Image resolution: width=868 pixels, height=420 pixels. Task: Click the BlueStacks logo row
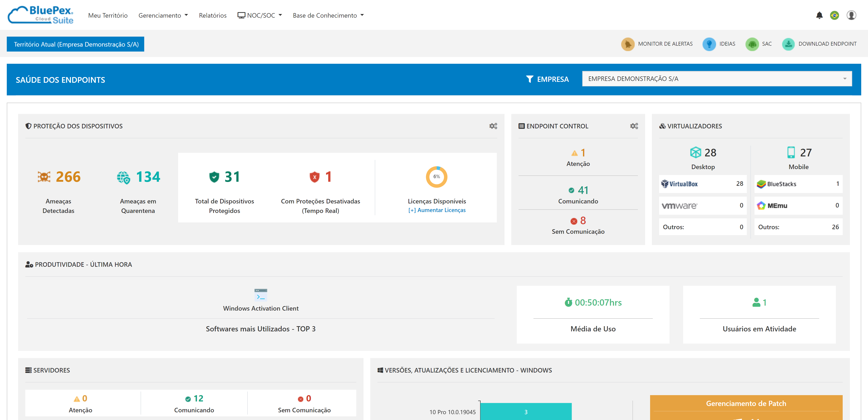[798, 184]
